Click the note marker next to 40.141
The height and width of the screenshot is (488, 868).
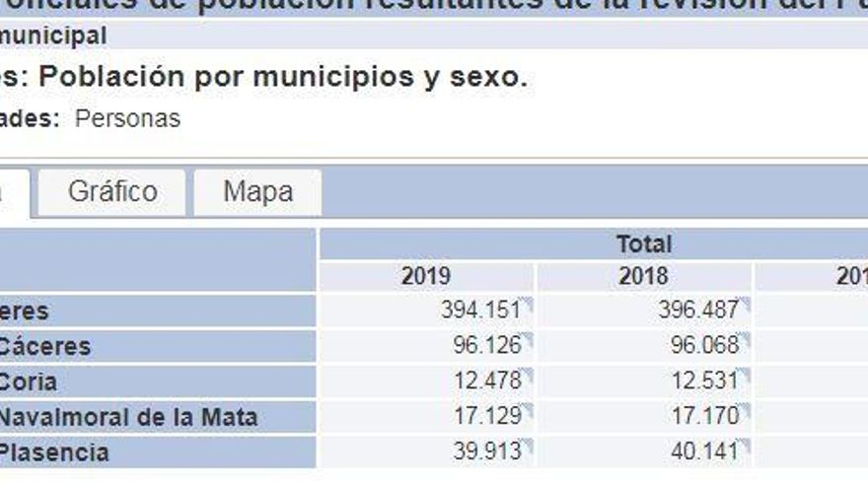(x=746, y=446)
